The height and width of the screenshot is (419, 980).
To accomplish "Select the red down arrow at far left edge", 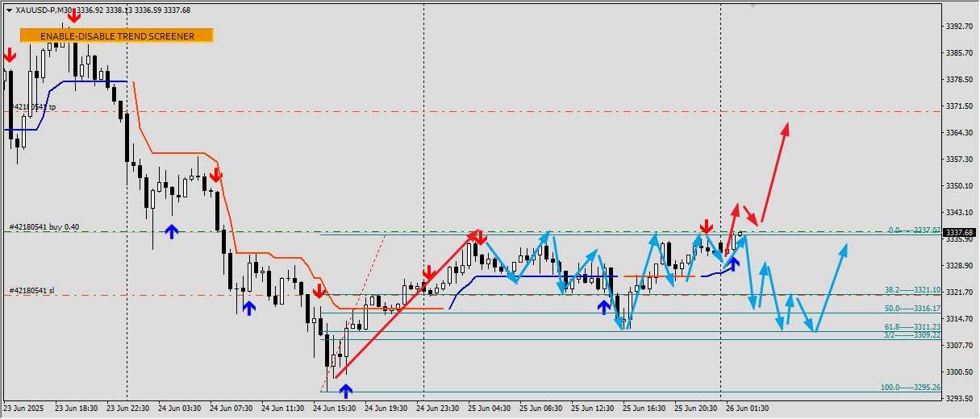I will pos(9,56).
